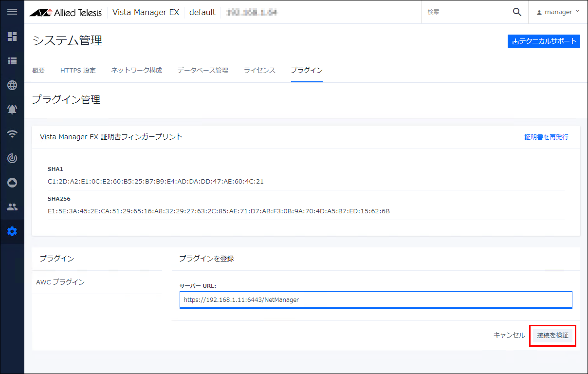Switch to the HTTPS 設定 tab

78,70
